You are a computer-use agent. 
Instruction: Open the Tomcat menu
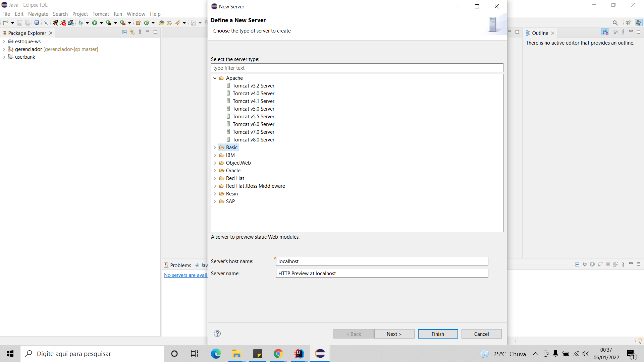(101, 14)
